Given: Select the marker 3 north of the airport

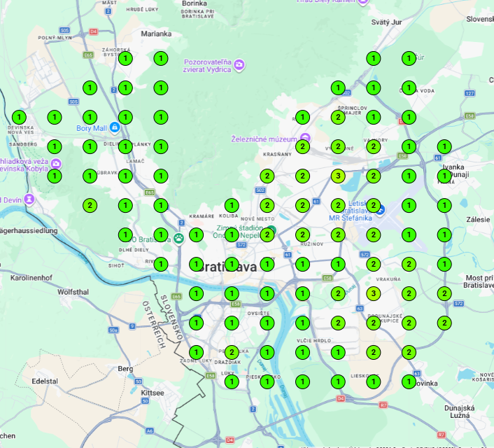Looking at the screenshot, I should (338, 176).
